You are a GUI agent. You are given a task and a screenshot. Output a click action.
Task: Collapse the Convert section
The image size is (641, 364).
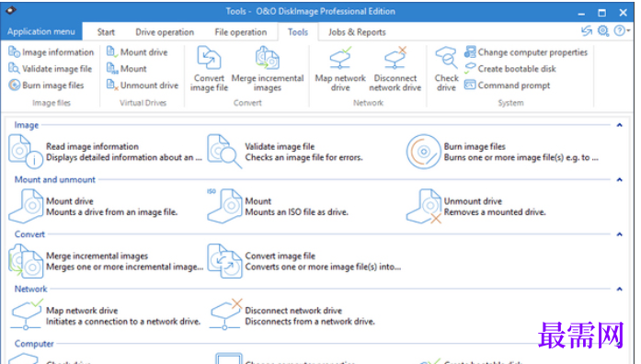pyautogui.click(x=619, y=234)
